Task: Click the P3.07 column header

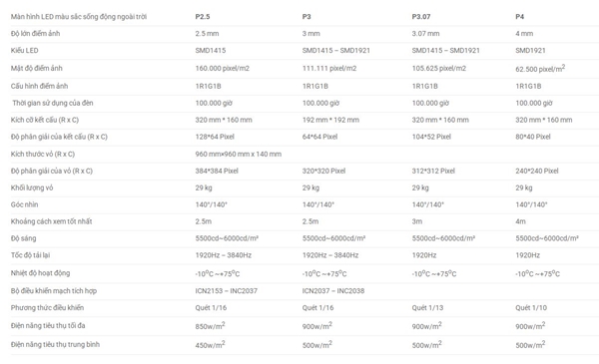Action: 421,17
